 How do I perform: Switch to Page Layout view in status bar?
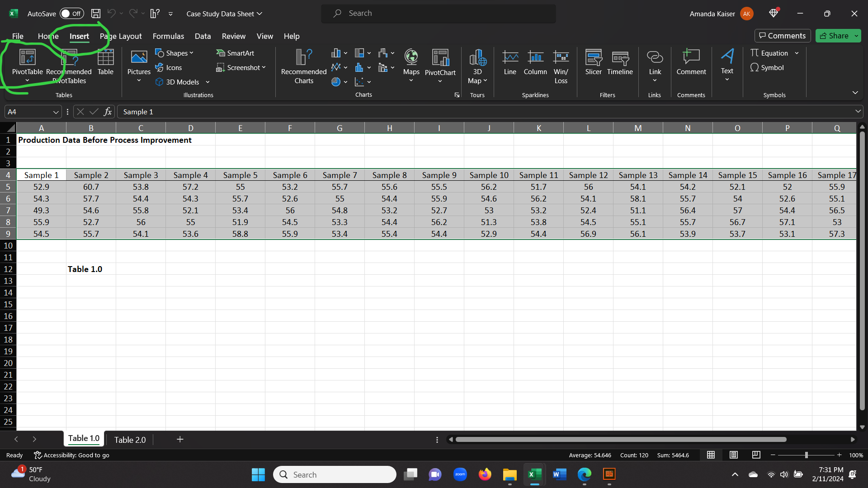coord(734,455)
